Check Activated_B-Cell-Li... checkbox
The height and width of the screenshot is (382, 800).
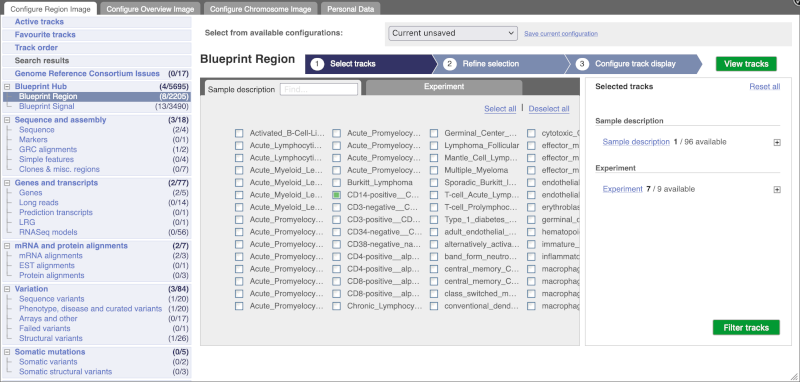click(239, 133)
